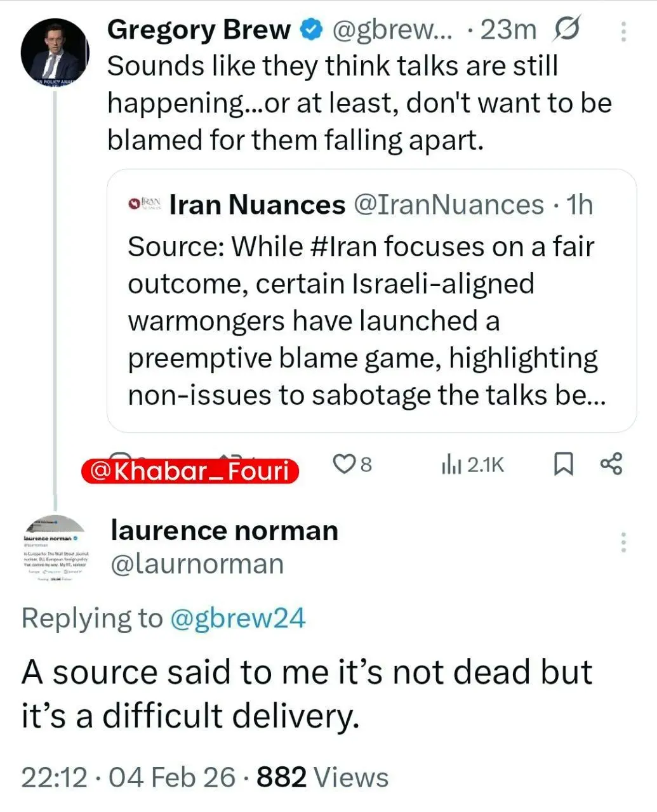
Task: Click the @gbrew24 mention link
Action: point(237,619)
